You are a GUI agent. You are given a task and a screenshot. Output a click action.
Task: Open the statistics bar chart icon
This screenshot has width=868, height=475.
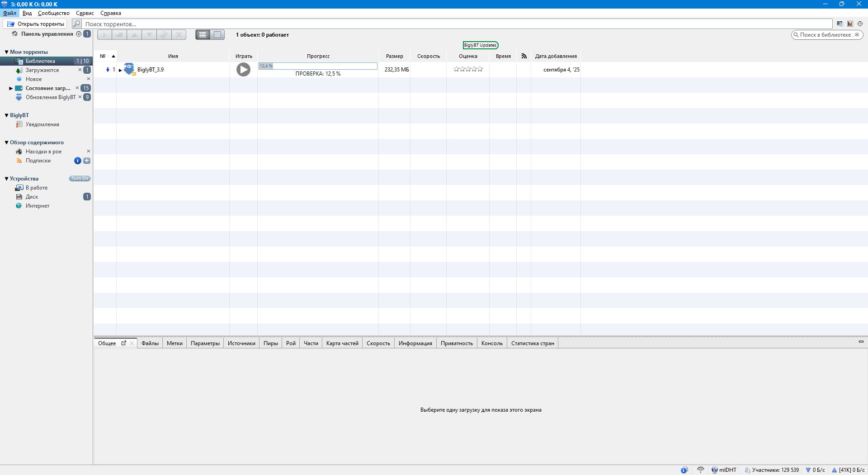[850, 24]
